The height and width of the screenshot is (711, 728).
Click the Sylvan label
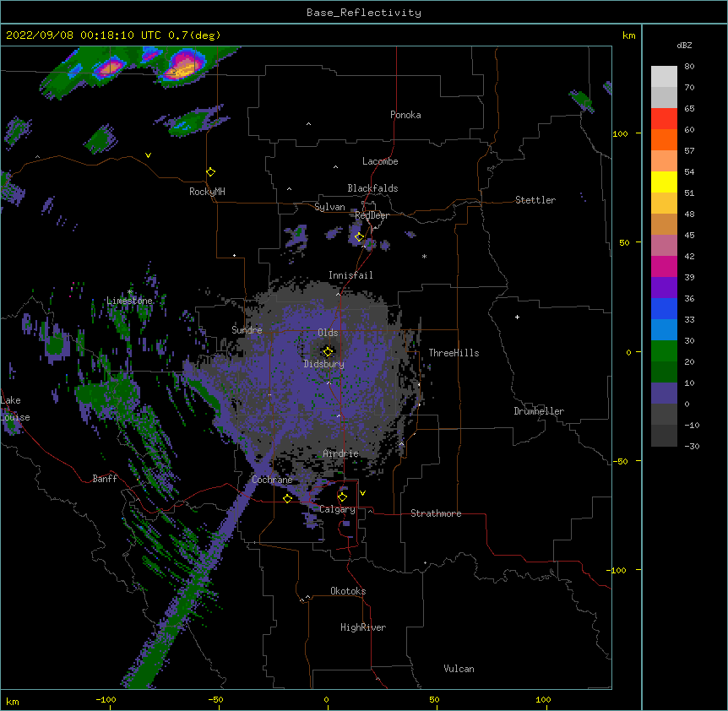click(329, 207)
